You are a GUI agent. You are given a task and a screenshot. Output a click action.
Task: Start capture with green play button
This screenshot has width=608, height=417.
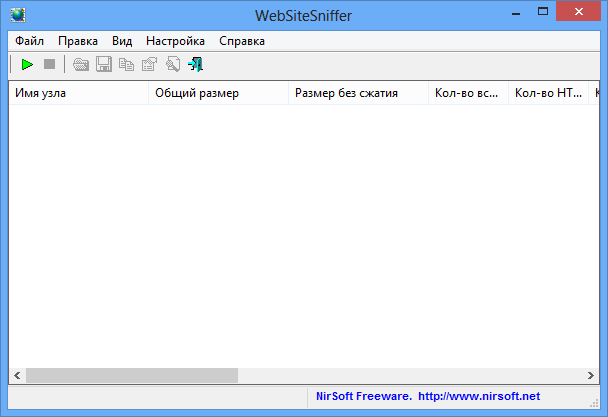27,64
